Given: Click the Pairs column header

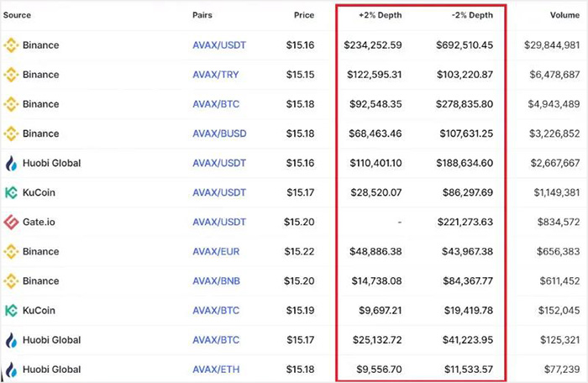Looking at the screenshot, I should point(202,15).
